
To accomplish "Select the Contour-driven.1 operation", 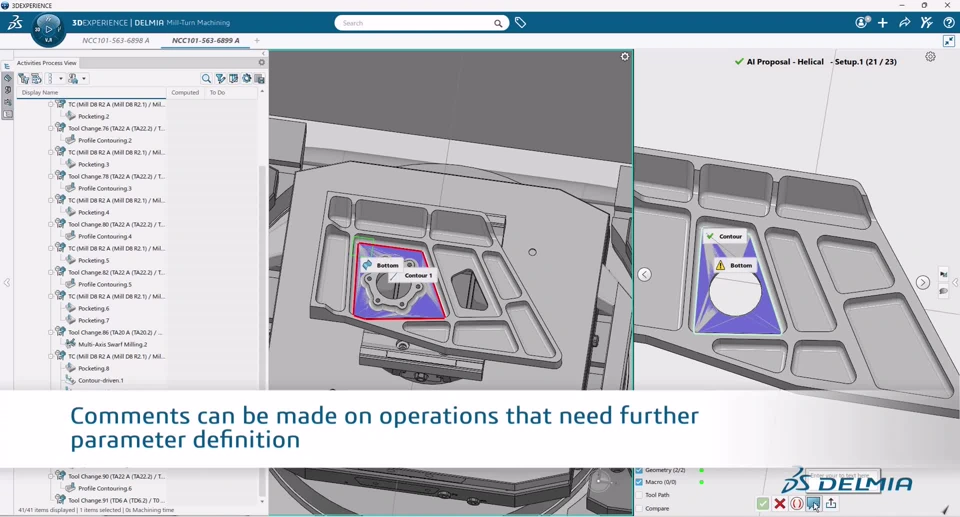I will 100,380.
